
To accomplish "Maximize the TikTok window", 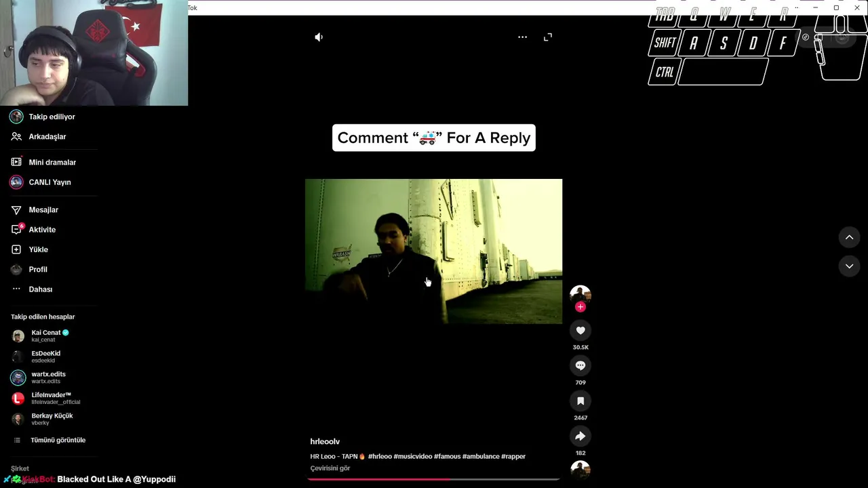I will (x=836, y=7).
